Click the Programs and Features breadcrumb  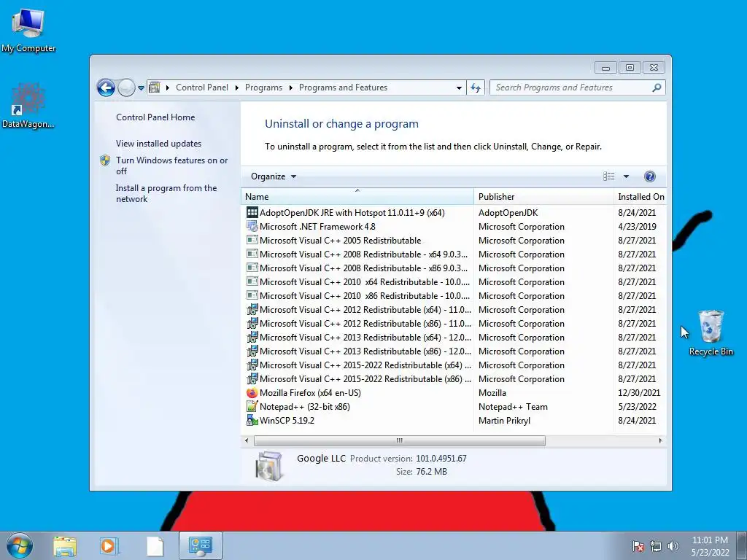coord(343,87)
